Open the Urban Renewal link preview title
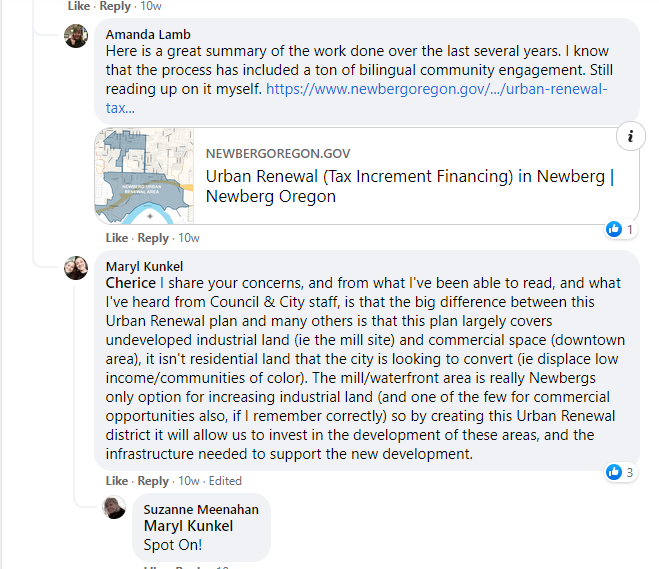 coord(410,186)
